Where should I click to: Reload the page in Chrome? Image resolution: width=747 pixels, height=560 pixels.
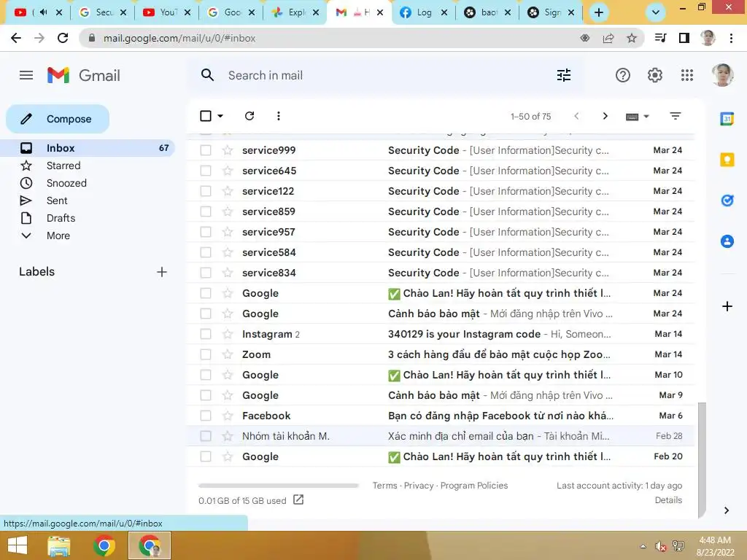(63, 38)
